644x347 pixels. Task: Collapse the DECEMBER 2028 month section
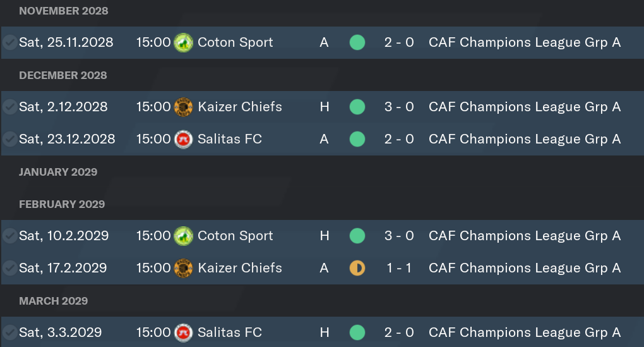[63, 75]
